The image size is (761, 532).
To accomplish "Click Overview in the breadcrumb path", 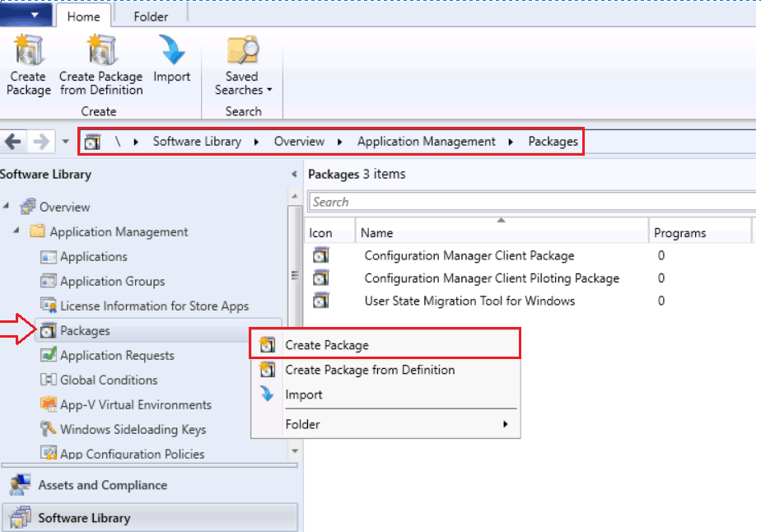I will pyautogui.click(x=299, y=142).
